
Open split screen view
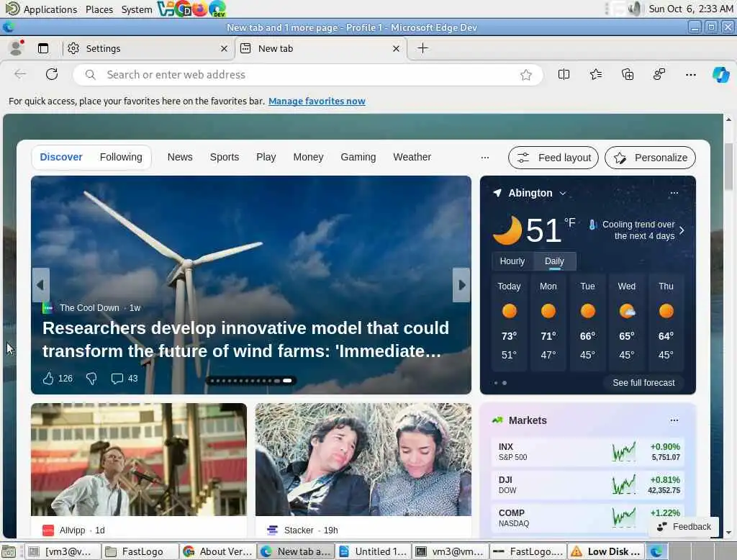564,74
